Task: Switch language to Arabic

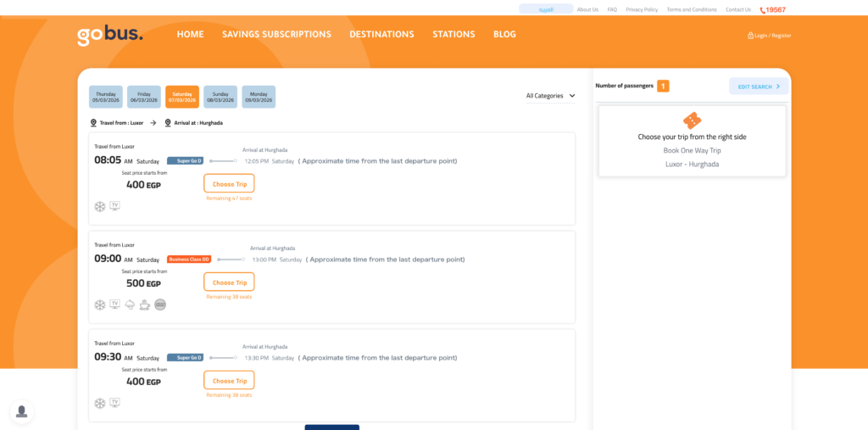Action: tap(546, 9)
